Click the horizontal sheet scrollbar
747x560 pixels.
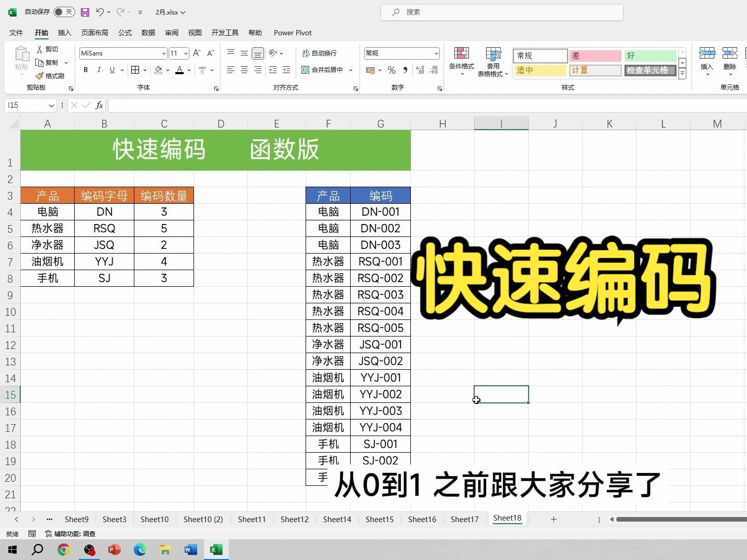pyautogui.click(x=681, y=519)
